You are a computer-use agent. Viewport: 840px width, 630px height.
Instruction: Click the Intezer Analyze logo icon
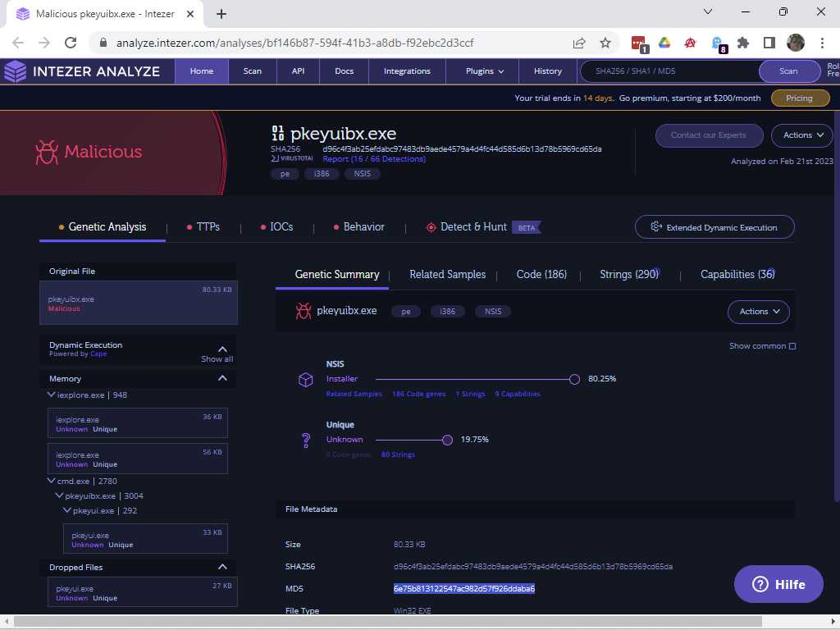[x=16, y=71]
